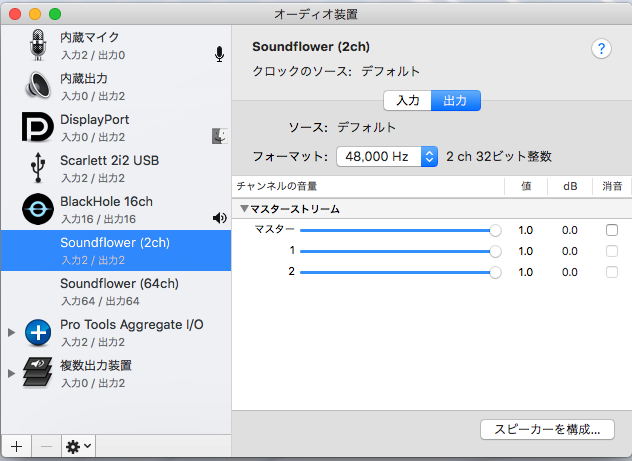Click the Master value 1.0 field
632x461 pixels.
coord(526,230)
